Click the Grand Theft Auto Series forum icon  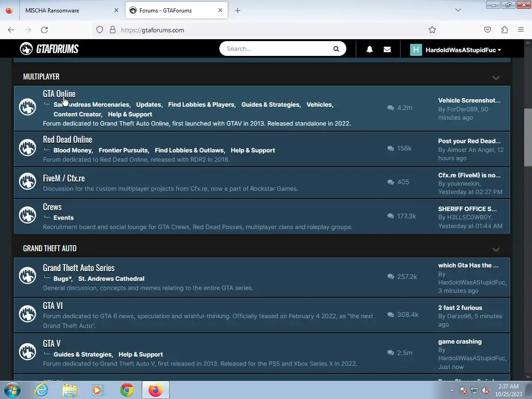tap(28, 276)
